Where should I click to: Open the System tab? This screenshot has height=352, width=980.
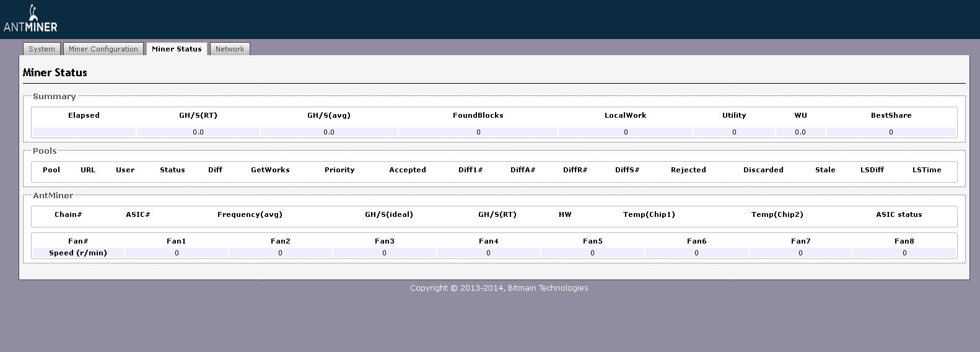pos(42,49)
